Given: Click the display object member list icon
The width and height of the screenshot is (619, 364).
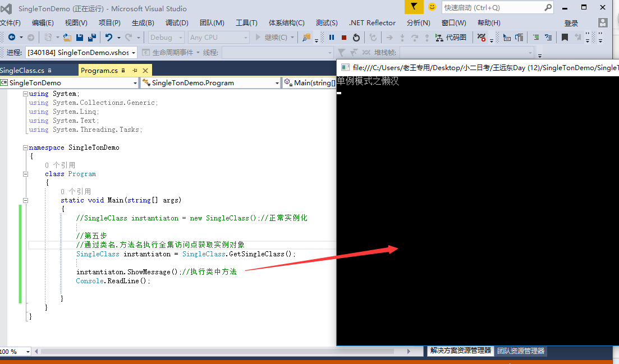Looking at the screenshot, I should 507,38.
